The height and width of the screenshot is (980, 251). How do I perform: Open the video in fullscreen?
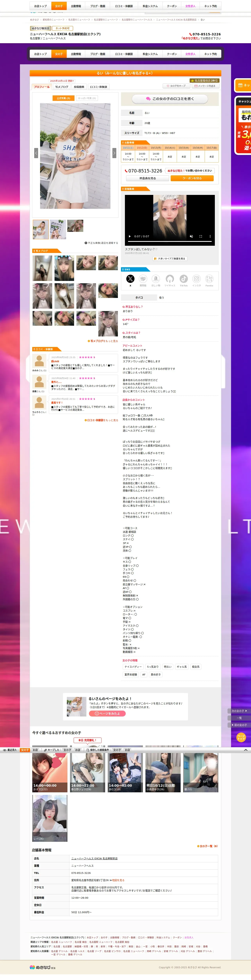coord(201,236)
